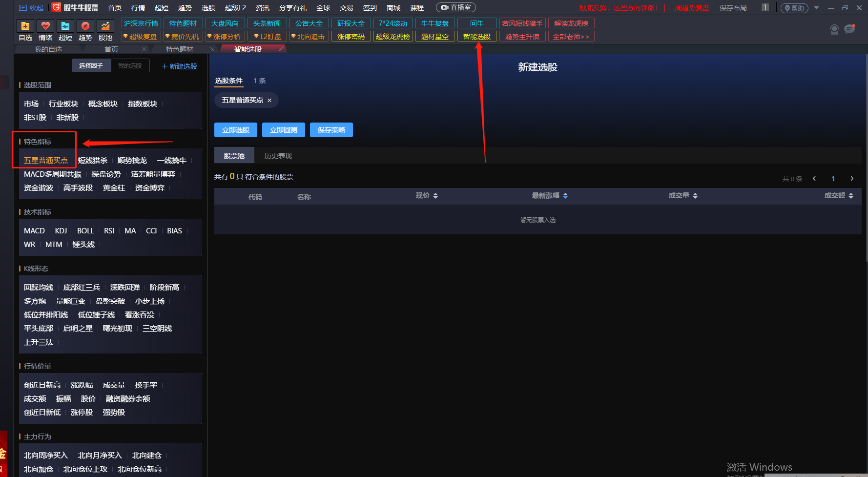Remove the 五星普通买点 condition tag
The height and width of the screenshot is (477, 868).
point(269,101)
